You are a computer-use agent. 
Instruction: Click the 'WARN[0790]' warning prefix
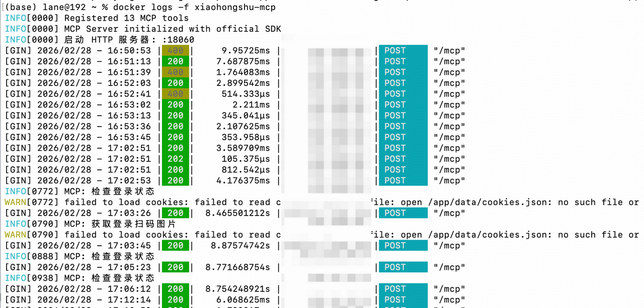[x=32, y=235]
